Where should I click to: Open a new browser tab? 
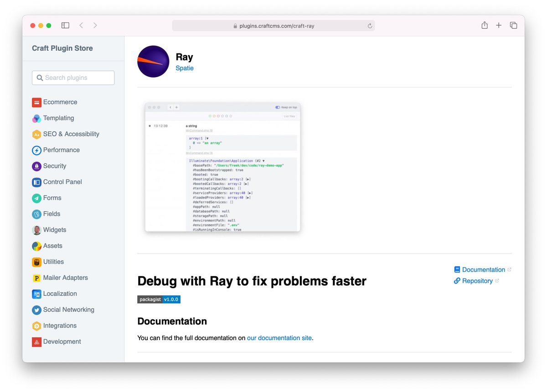coord(499,26)
